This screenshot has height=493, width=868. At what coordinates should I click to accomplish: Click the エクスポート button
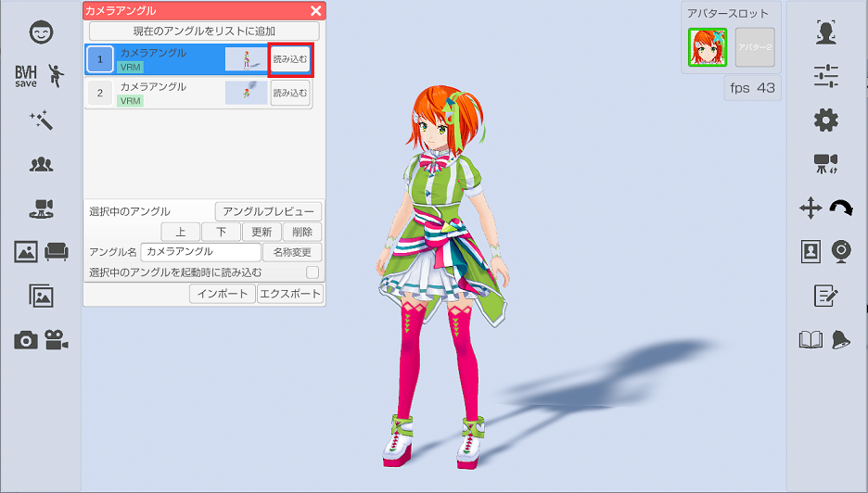pos(290,294)
